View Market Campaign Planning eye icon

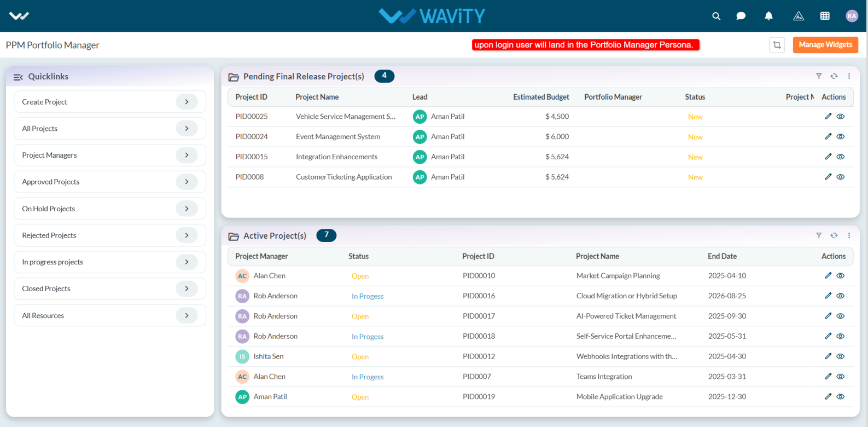point(841,276)
